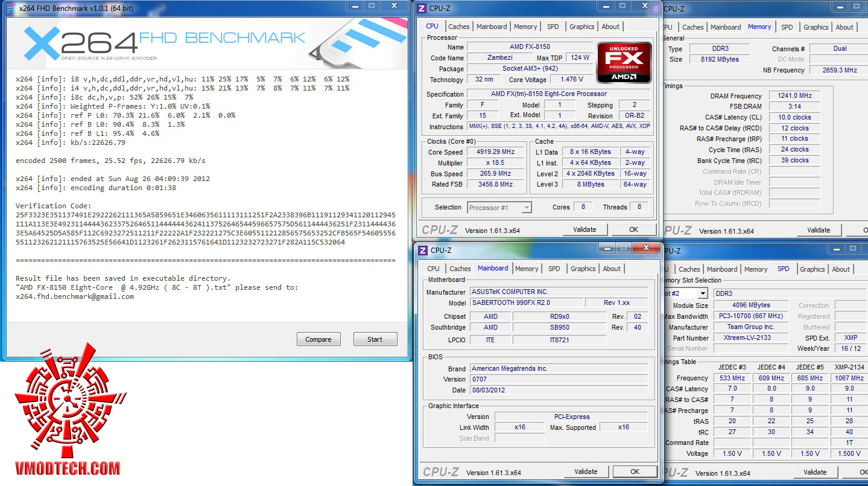Click the 39 clocks Bank Cycle Time value
Viewport: 868px width, 486px height.
point(794,161)
